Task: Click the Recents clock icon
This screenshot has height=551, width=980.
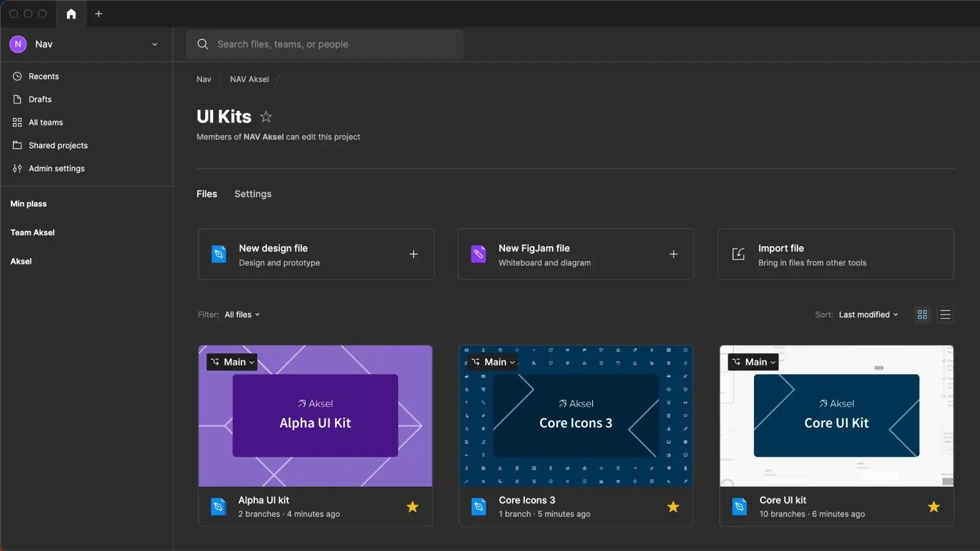Action: tap(17, 77)
